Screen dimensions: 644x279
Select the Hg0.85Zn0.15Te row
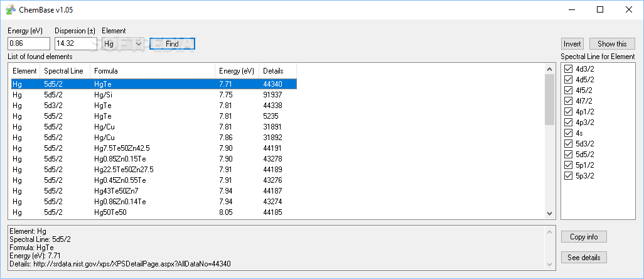[x=154, y=158]
